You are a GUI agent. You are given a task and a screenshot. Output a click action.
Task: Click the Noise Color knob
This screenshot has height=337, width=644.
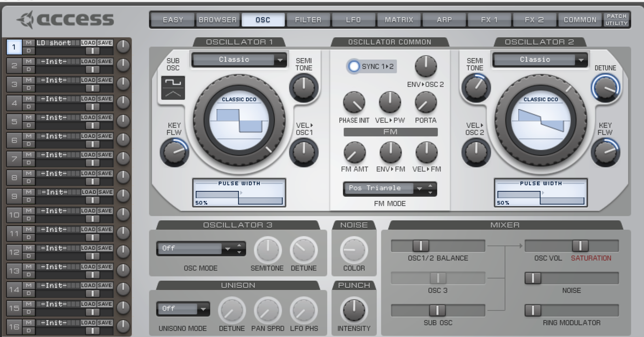coord(354,250)
